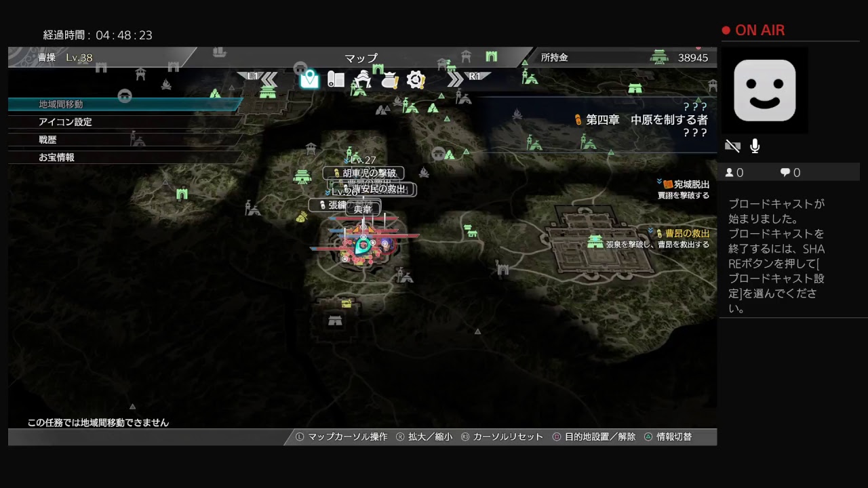Open the item bag icon with exclamation mark
The image size is (868, 488).
[389, 79]
